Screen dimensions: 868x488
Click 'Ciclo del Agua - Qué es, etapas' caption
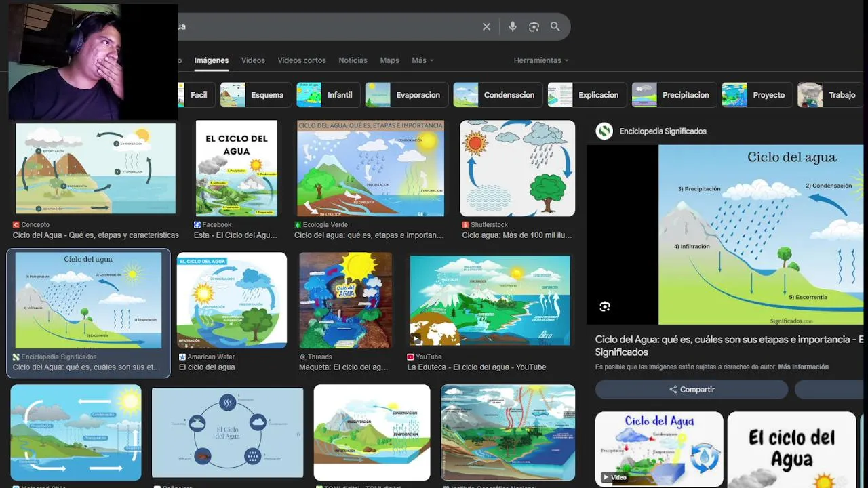pyautogui.click(x=96, y=235)
